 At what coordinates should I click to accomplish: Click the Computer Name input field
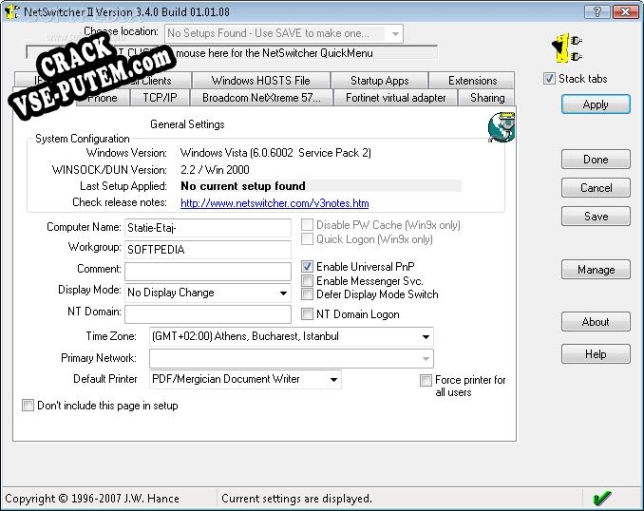coord(208,228)
